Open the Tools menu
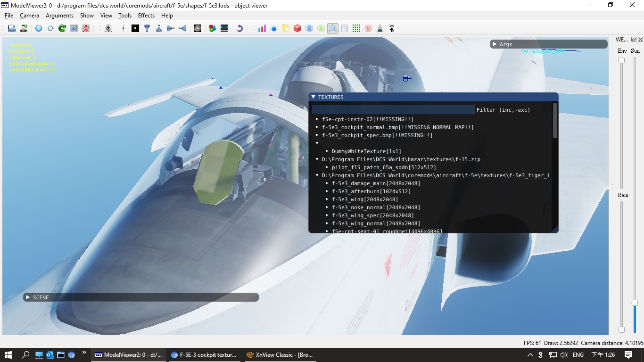 [x=125, y=16]
